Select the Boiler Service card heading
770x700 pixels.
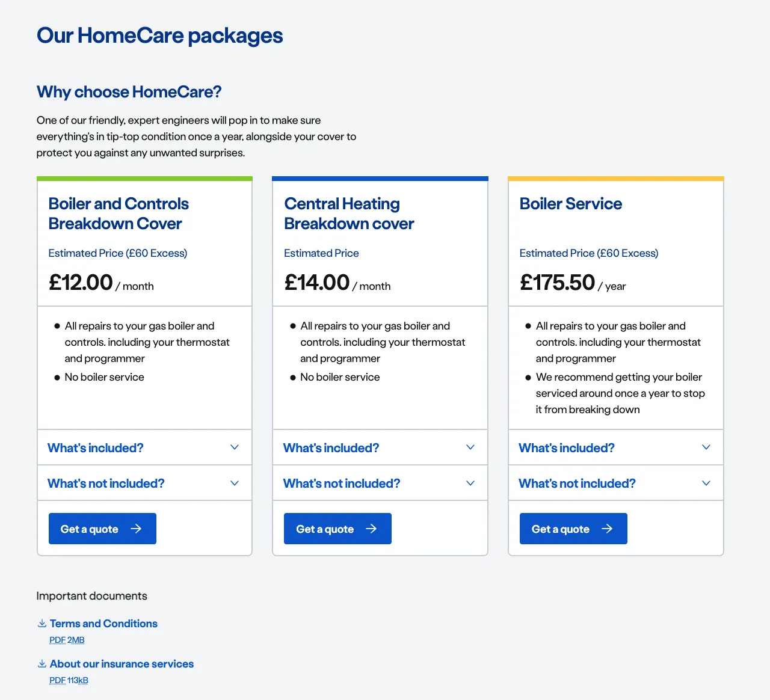[570, 204]
